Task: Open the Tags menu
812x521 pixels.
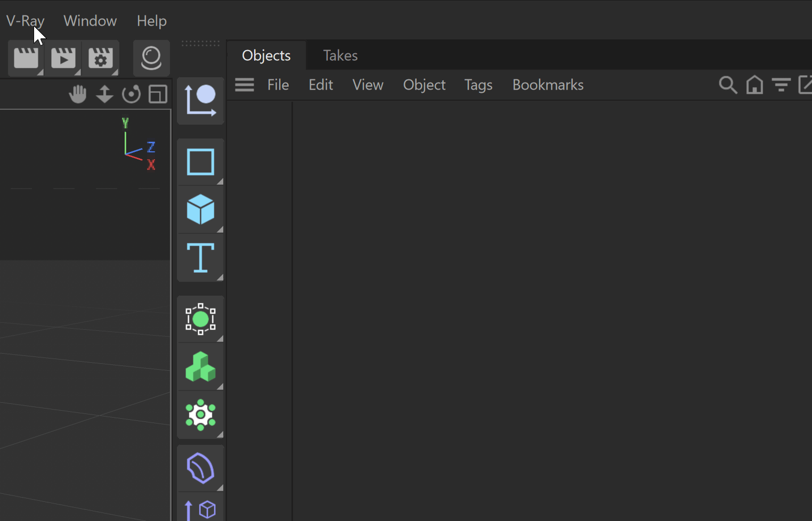Action: coord(478,85)
